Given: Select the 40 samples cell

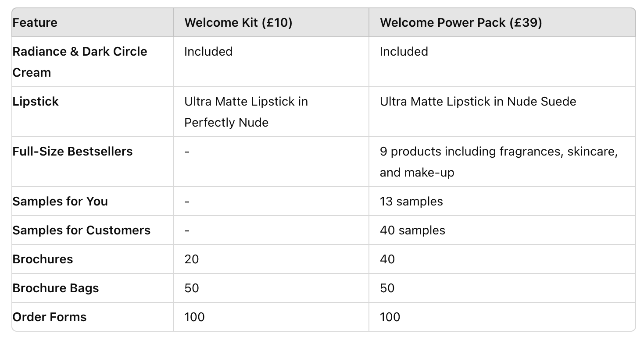Looking at the screenshot, I should pos(412,230).
